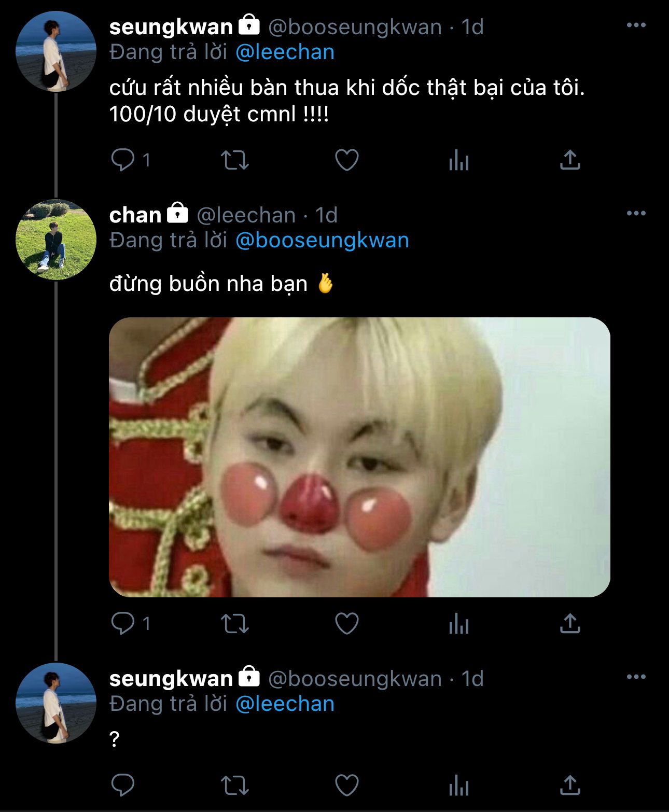Retweet chan's tweet with image
The width and height of the screenshot is (669, 812).
[x=235, y=623]
